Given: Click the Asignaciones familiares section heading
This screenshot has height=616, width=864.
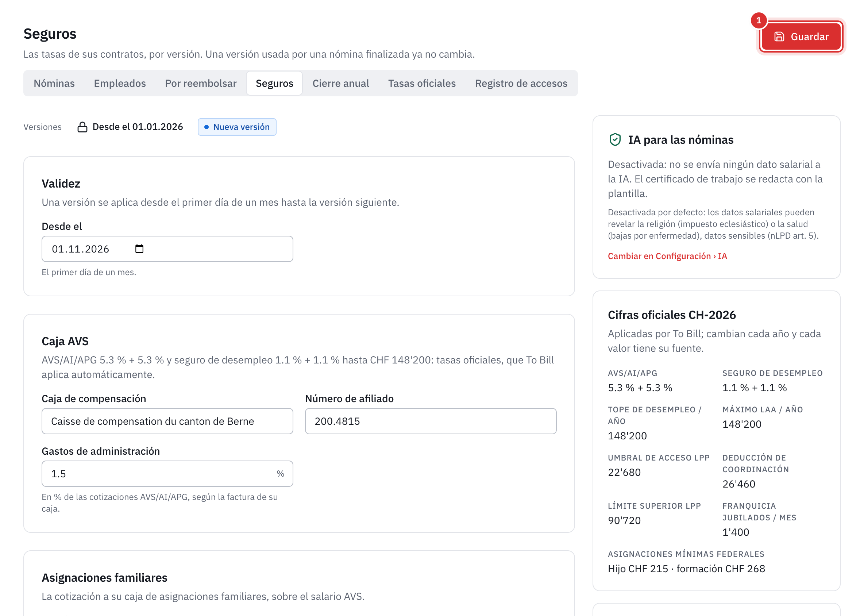Looking at the screenshot, I should point(105,577).
